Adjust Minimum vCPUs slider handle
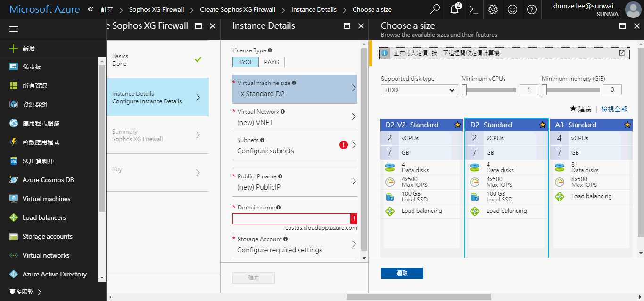644x301 pixels. click(464, 90)
